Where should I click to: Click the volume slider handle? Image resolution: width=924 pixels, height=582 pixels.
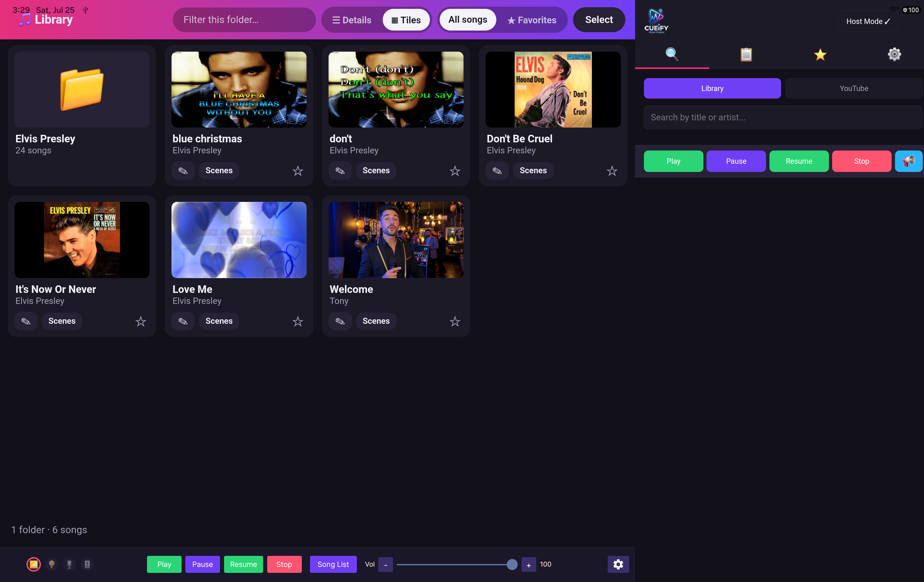[512, 564]
